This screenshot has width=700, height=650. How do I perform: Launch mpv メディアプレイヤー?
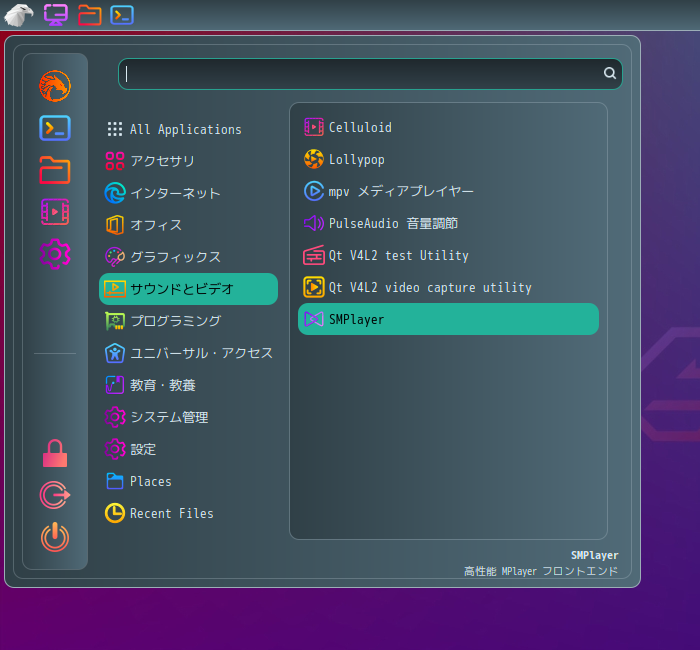pyautogui.click(x=448, y=191)
